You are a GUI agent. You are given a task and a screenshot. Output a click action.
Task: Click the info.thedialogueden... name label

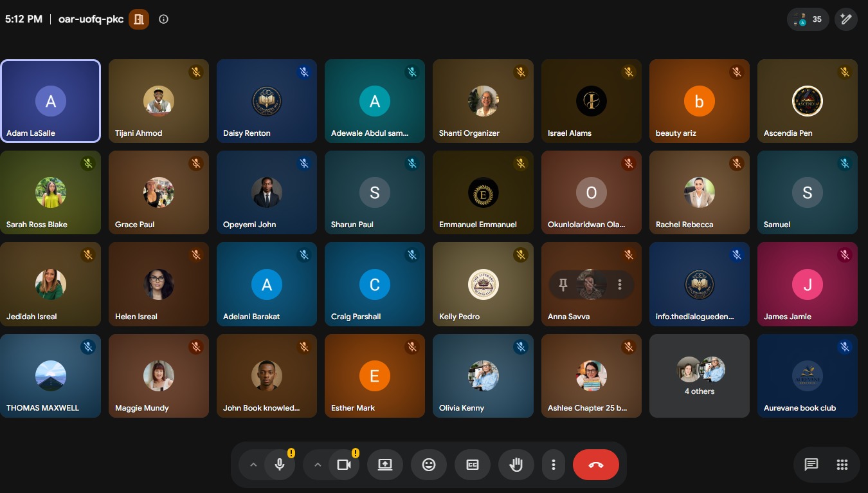[x=694, y=317]
